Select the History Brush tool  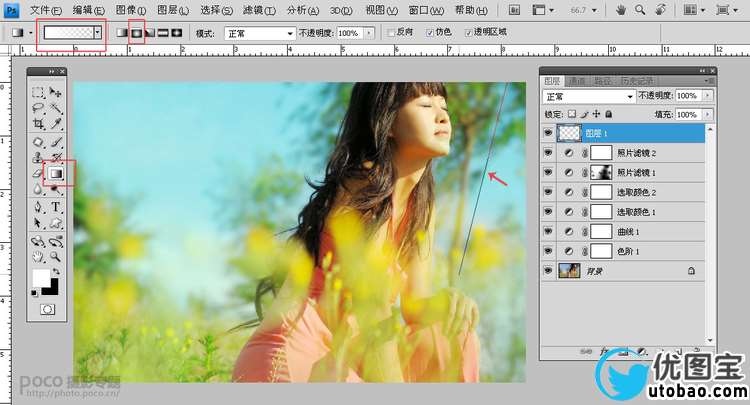tap(56, 157)
